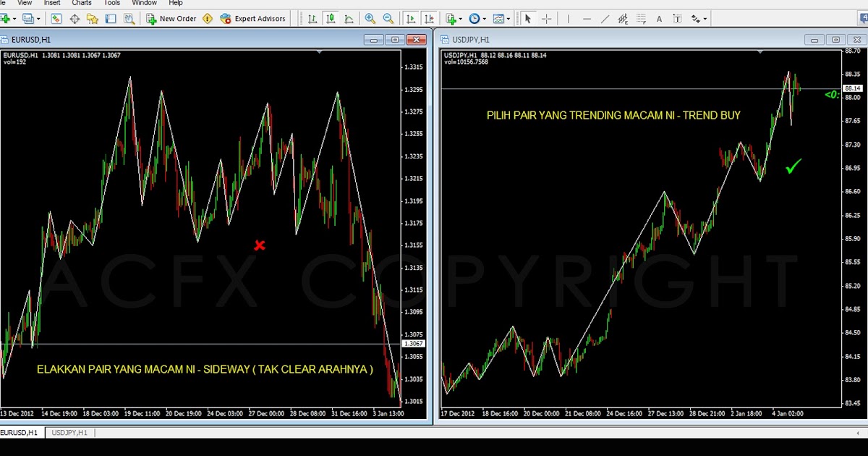Select the Text tool marked A
868x456 pixels.
(x=659, y=18)
